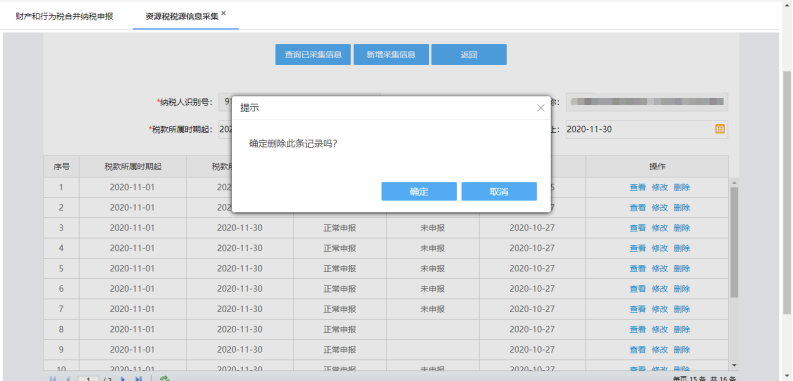Click 查看 link in row 3

click(x=637, y=228)
